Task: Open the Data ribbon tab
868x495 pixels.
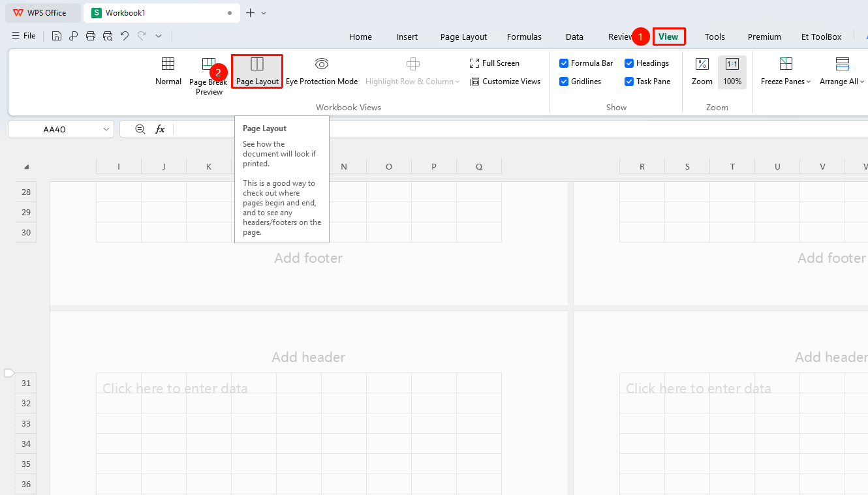Action: (x=574, y=37)
